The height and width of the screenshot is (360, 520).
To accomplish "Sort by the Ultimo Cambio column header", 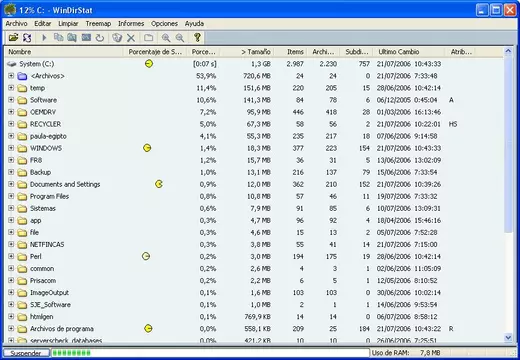I will pyautogui.click(x=409, y=52).
